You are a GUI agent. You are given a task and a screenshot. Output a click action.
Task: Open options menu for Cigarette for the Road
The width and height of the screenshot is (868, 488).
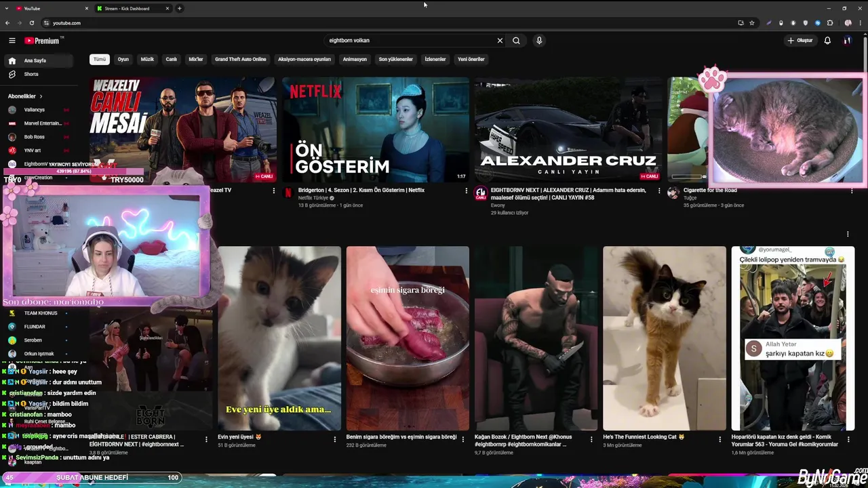[852, 191]
